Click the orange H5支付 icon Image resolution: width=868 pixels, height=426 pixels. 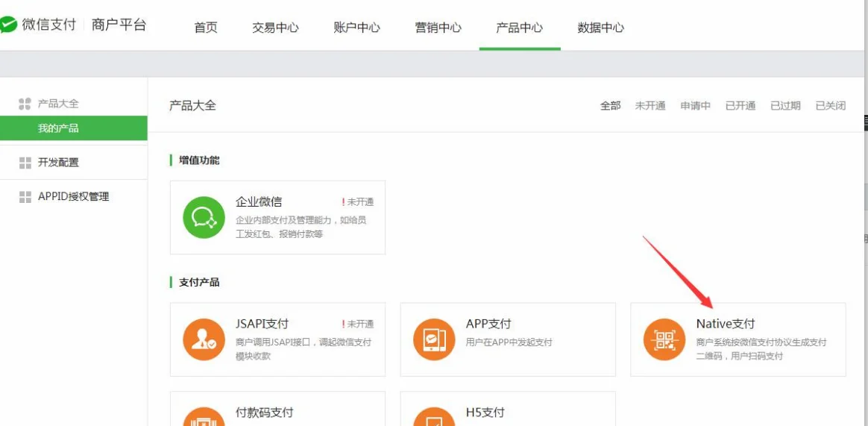[x=434, y=417]
